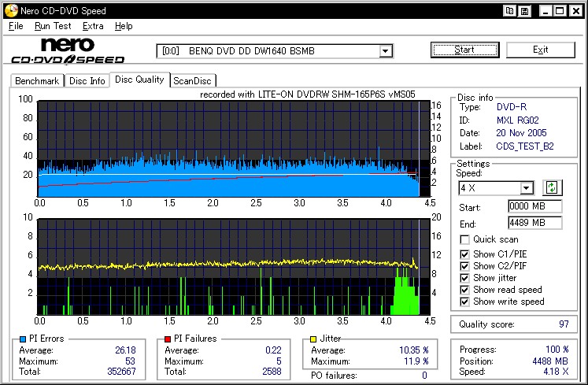The width and height of the screenshot is (588, 385).
Task: Close the Nero CD-DVD Speed window
Action: 575,11
